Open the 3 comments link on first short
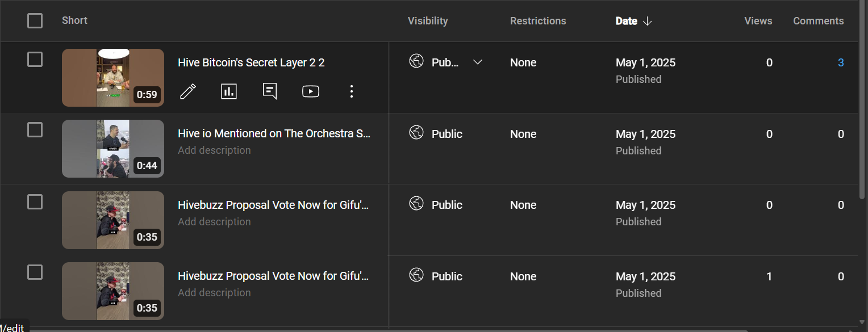Screen dimensions: 868x332 coord(841,62)
